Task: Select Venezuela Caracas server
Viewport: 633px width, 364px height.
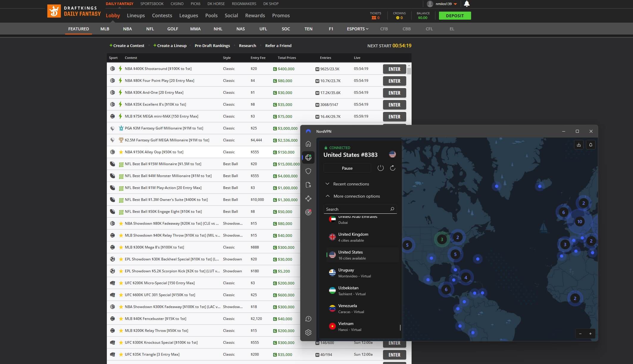Action: (x=362, y=309)
